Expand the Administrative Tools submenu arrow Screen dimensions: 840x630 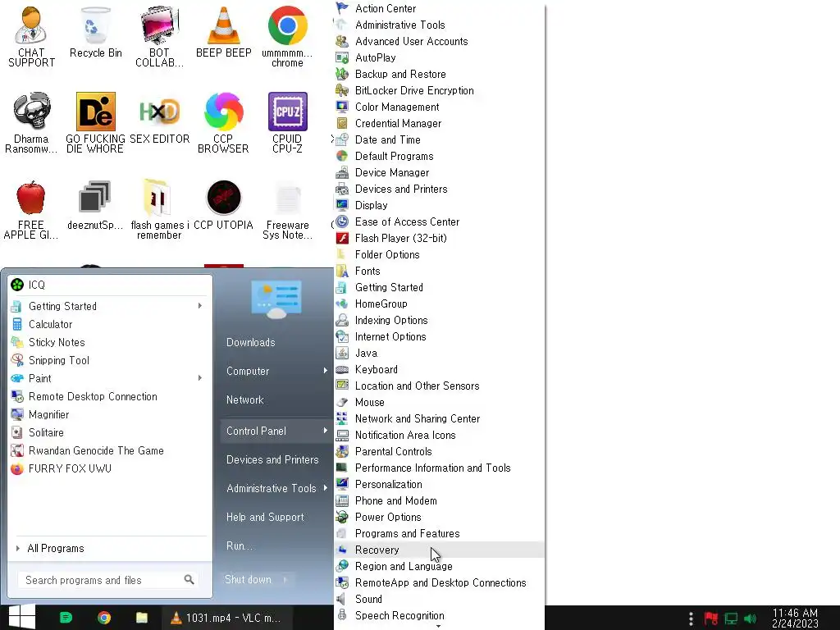point(325,488)
